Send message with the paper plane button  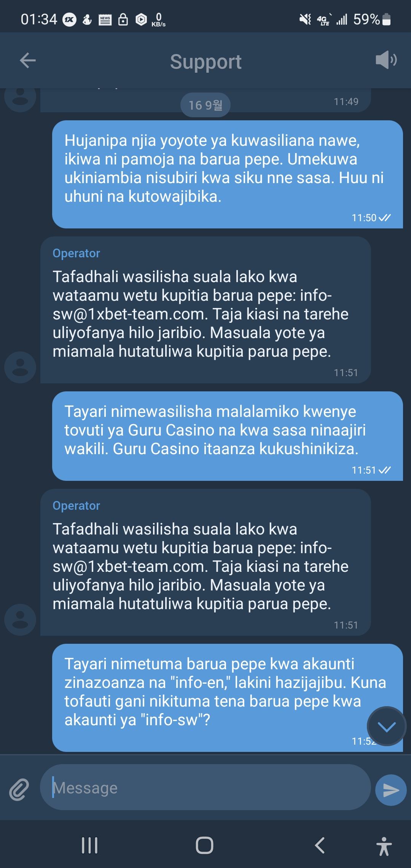(391, 790)
